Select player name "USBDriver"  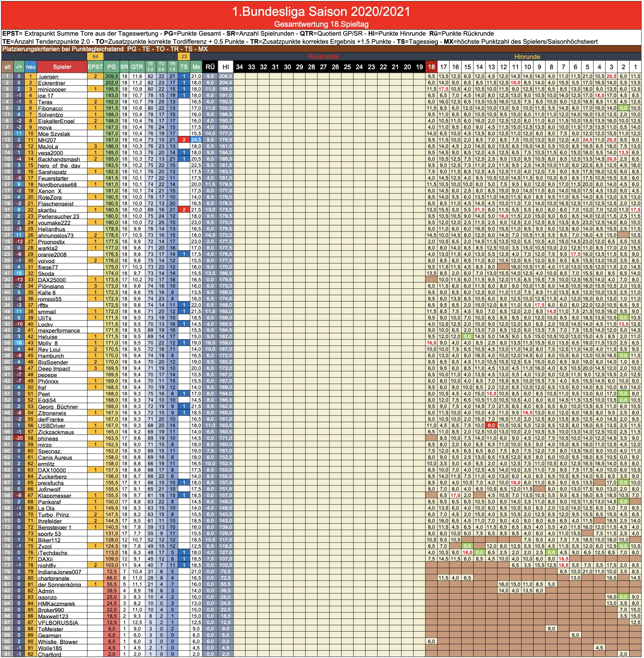(52, 425)
